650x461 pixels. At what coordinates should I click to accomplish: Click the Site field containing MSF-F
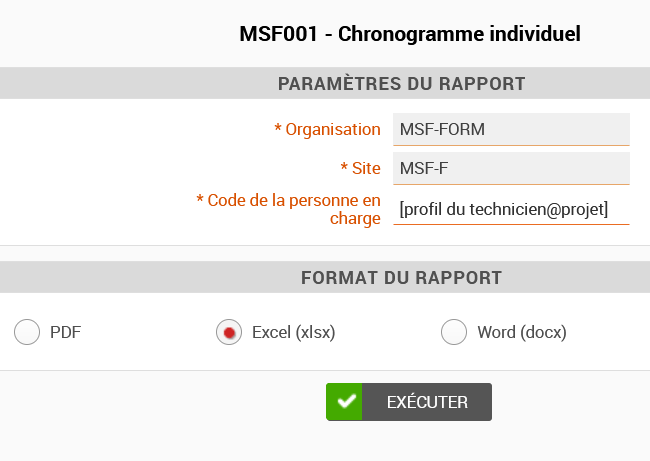tap(511, 168)
